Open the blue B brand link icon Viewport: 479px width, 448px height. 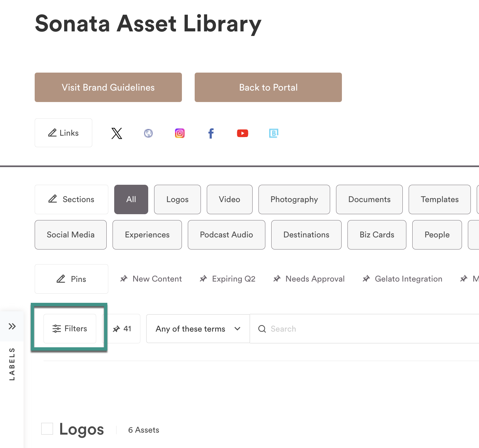pos(274,133)
